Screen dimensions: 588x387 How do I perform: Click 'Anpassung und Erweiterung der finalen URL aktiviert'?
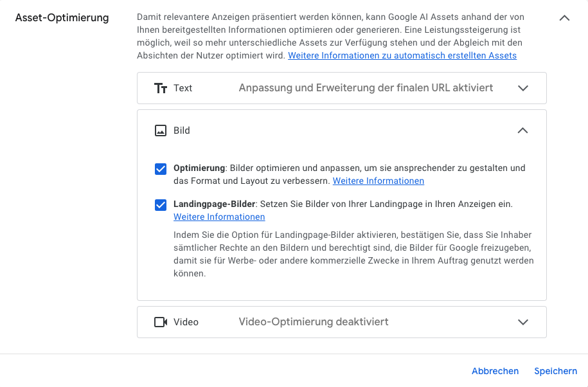[x=366, y=87]
